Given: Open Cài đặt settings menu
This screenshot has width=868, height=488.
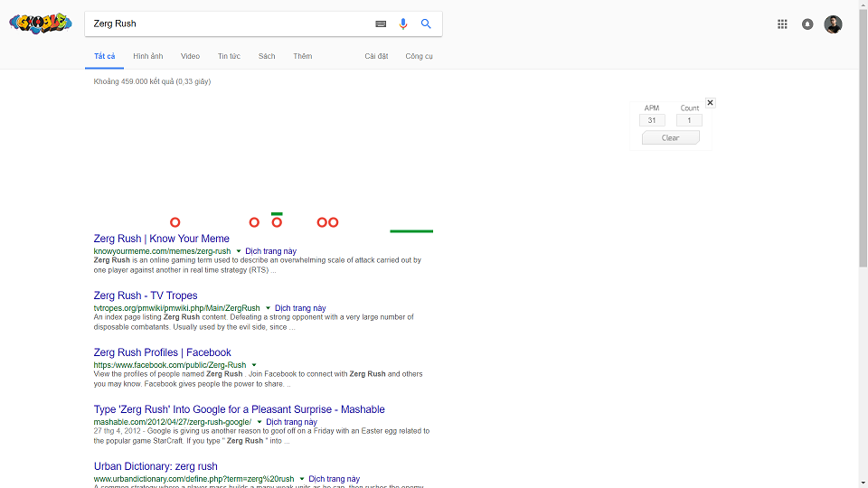Looking at the screenshot, I should pyautogui.click(x=376, y=56).
